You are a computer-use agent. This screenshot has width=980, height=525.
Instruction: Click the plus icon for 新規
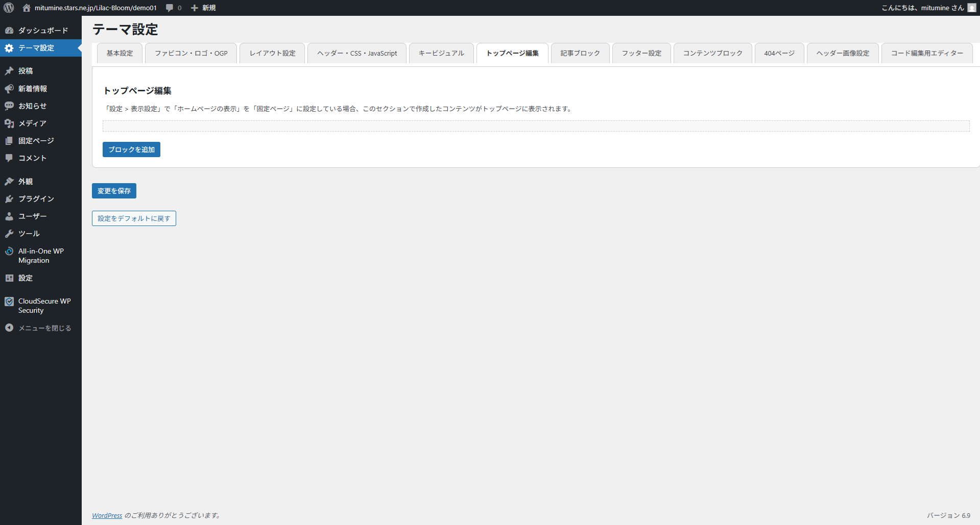point(195,8)
